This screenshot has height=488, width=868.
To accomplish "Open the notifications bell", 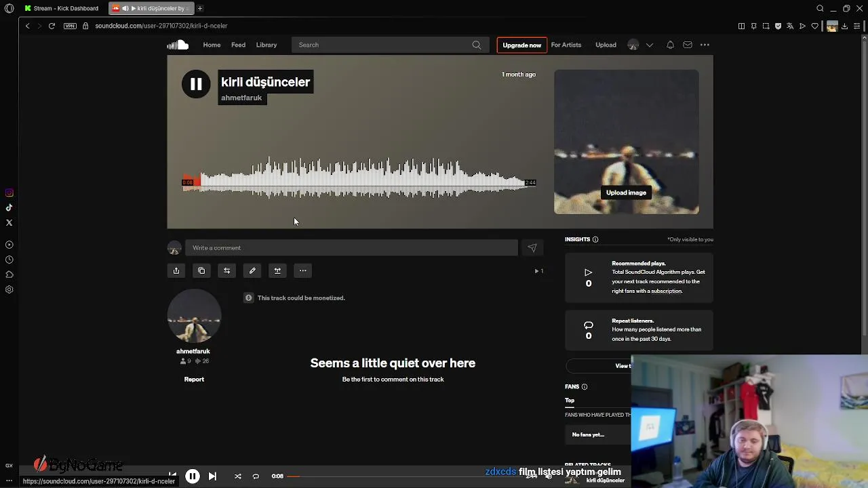I will point(670,45).
